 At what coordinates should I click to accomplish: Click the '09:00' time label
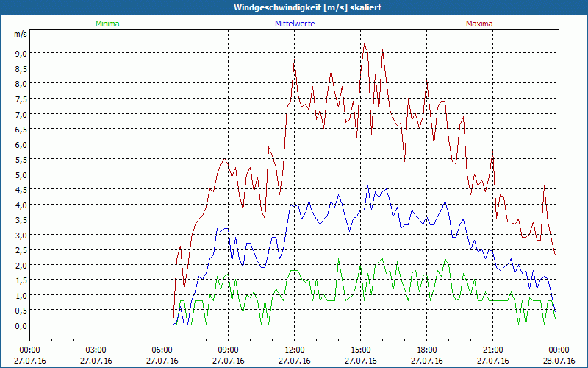[x=229, y=350]
